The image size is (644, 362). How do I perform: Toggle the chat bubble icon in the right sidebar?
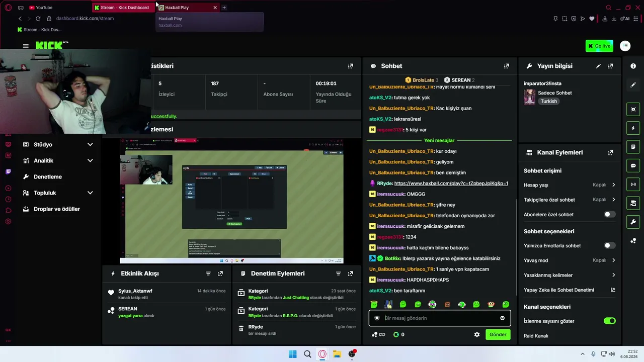click(x=633, y=165)
